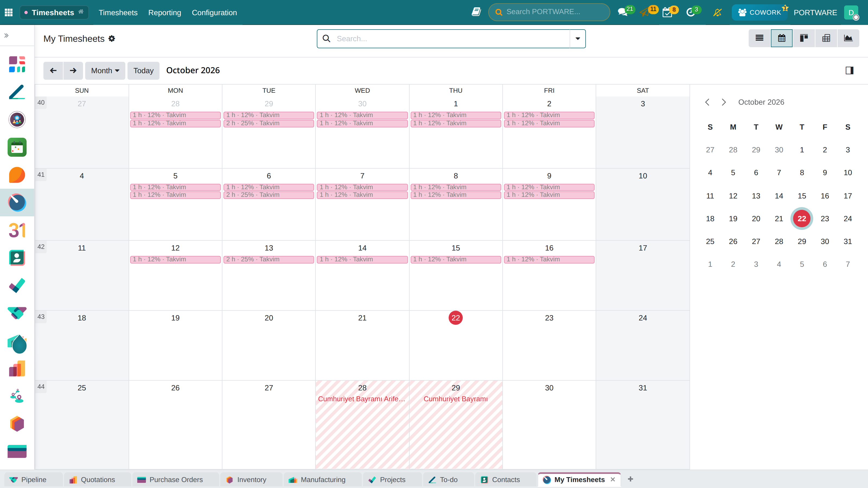Viewport: 868px width, 488px height.
Task: Toggle the muted notifications bell
Action: tap(717, 12)
